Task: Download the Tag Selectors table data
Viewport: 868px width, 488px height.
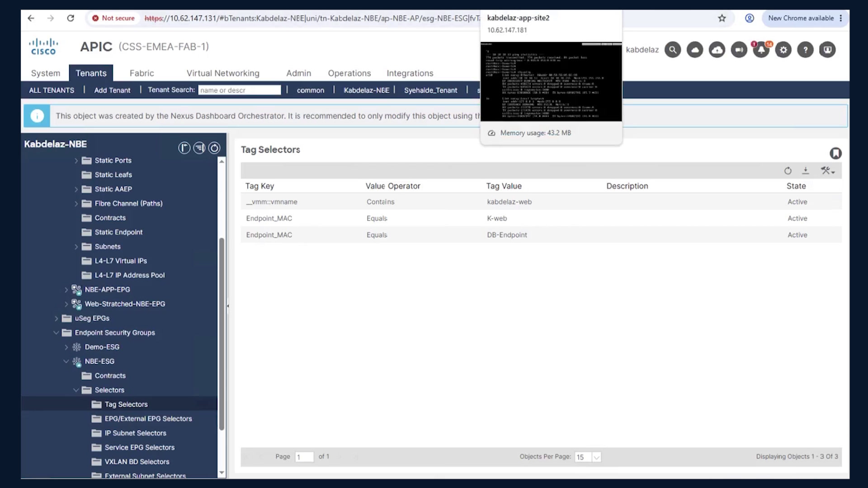Action: pyautogui.click(x=806, y=171)
